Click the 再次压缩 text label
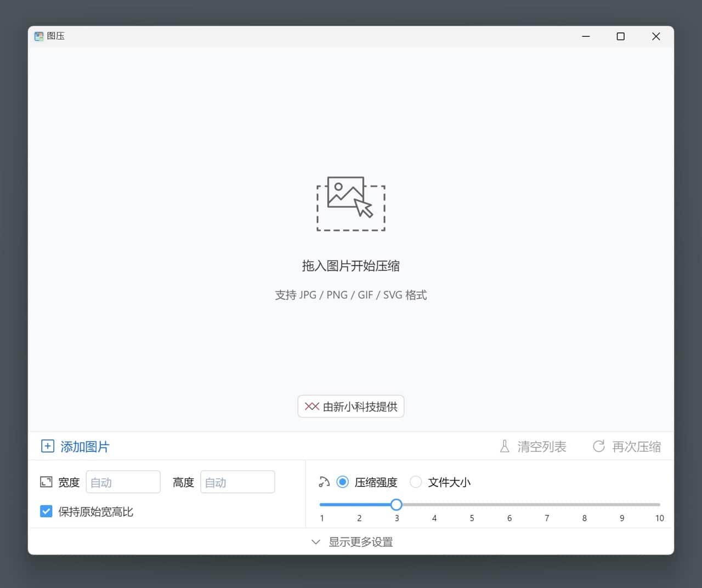 pos(637,447)
